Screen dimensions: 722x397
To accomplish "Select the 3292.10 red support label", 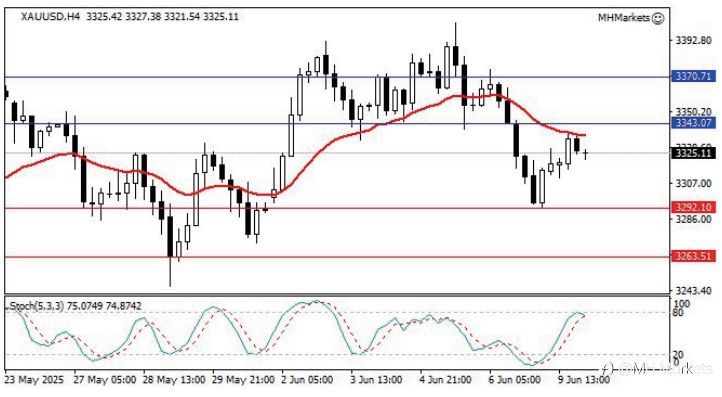I will [693, 207].
